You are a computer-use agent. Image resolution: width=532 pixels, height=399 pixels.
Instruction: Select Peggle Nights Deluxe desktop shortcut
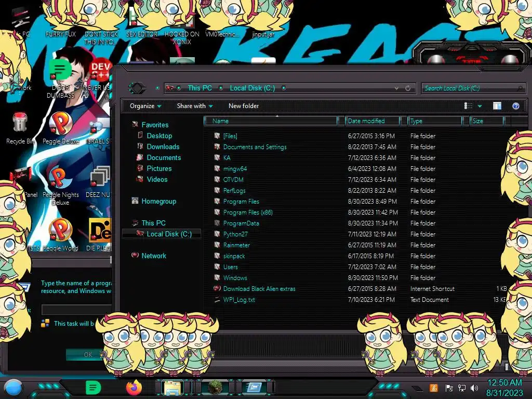point(60,186)
